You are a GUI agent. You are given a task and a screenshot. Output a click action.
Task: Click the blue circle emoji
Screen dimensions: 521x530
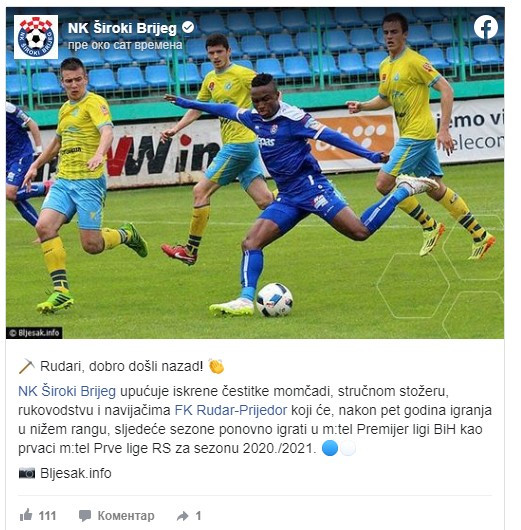pos(330,449)
